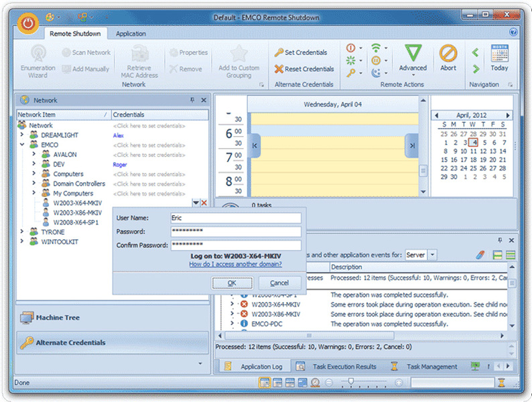Click Add Manually in the ribbon
The width and height of the screenshot is (532, 402).
[86, 69]
